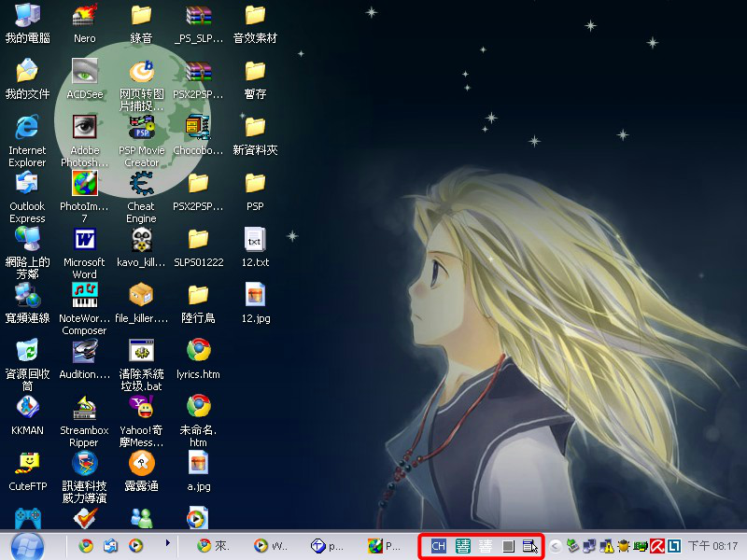This screenshot has height=560, width=747.
Task: Open the red Avira umbrella tray icon
Action: [x=657, y=546]
